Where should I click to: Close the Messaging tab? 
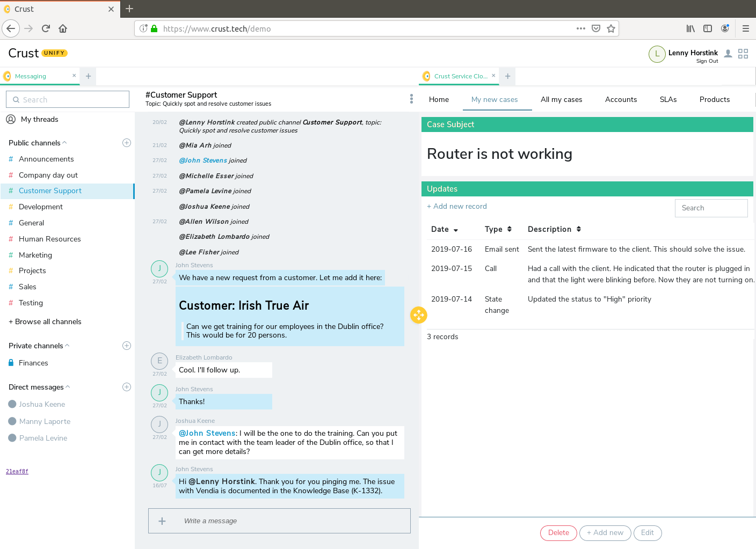(x=74, y=76)
